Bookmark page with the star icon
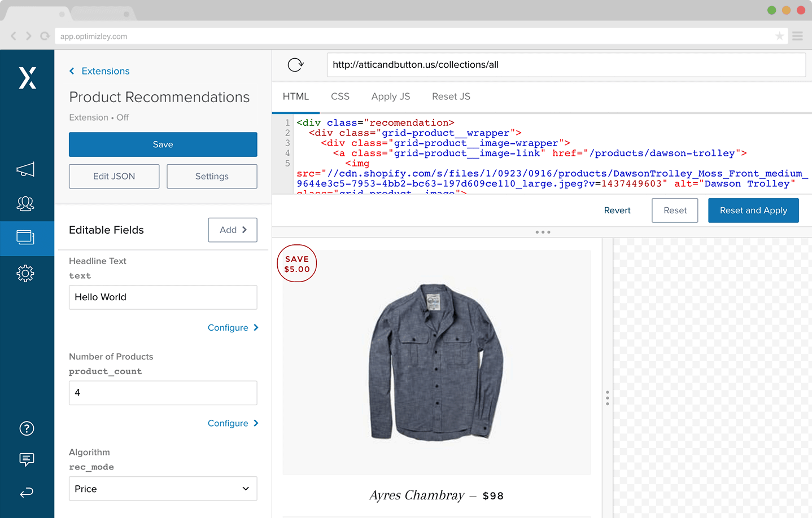The width and height of the screenshot is (812, 518). click(x=779, y=36)
